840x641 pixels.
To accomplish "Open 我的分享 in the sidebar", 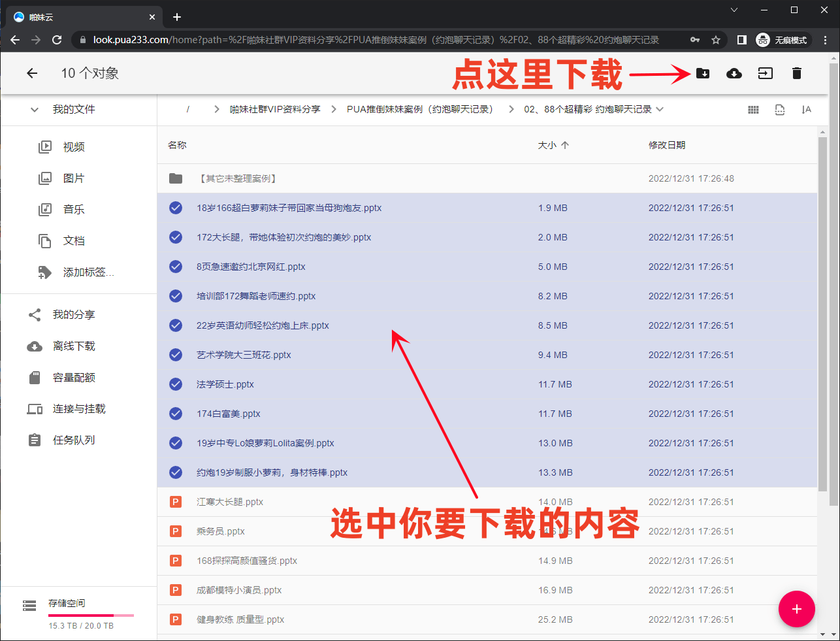I will 74,315.
